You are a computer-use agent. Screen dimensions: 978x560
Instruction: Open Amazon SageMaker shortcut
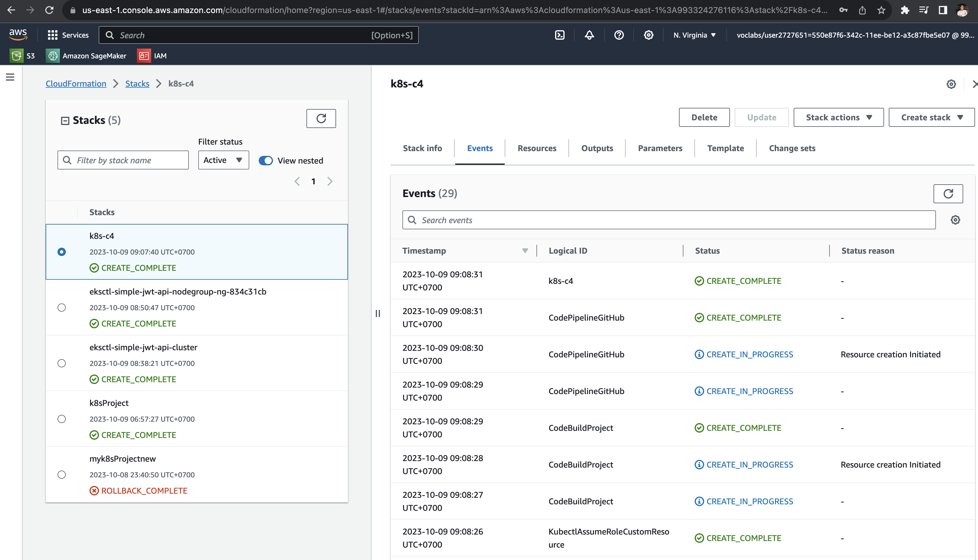point(86,56)
